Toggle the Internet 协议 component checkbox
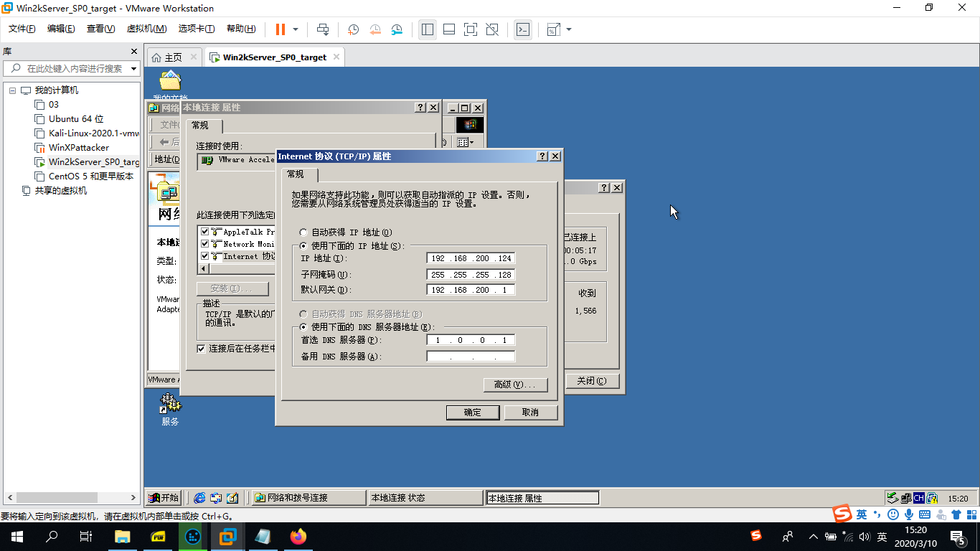 (205, 256)
